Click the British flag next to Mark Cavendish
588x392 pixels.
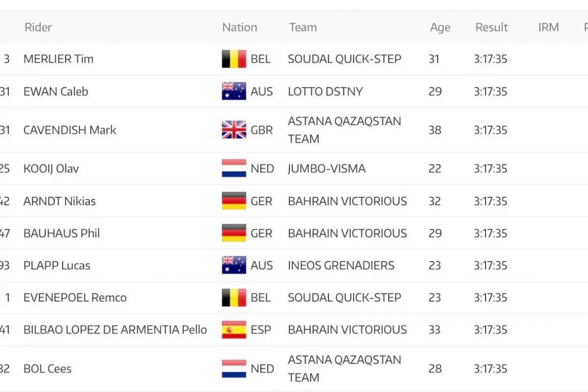tap(234, 130)
